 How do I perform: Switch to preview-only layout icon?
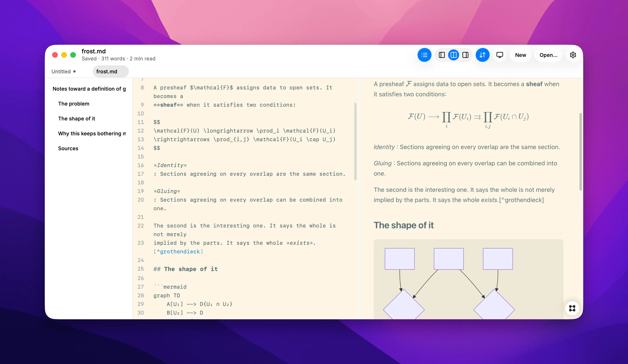pyautogui.click(x=465, y=55)
